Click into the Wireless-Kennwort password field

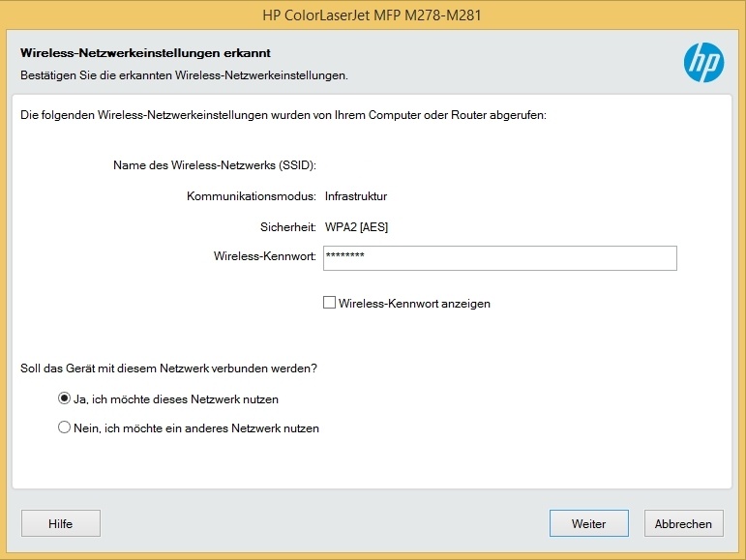[x=499, y=258]
